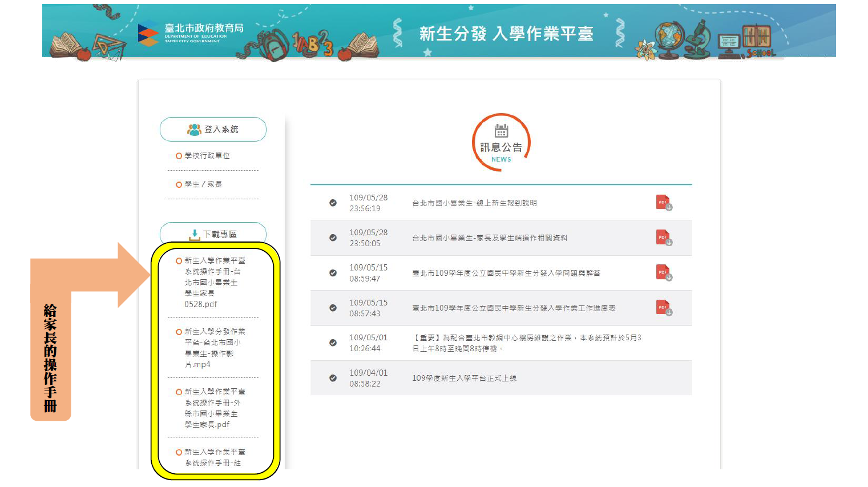This screenshot has height=487, width=868.
Task: Select the 學校行政單位 login option
Action: tap(207, 156)
